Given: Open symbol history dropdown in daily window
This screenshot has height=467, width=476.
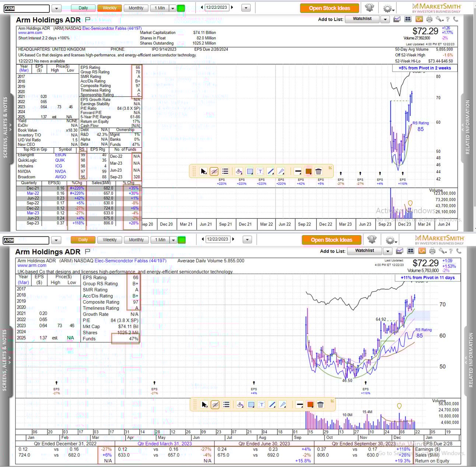Looking at the screenshot, I should 56,240.
